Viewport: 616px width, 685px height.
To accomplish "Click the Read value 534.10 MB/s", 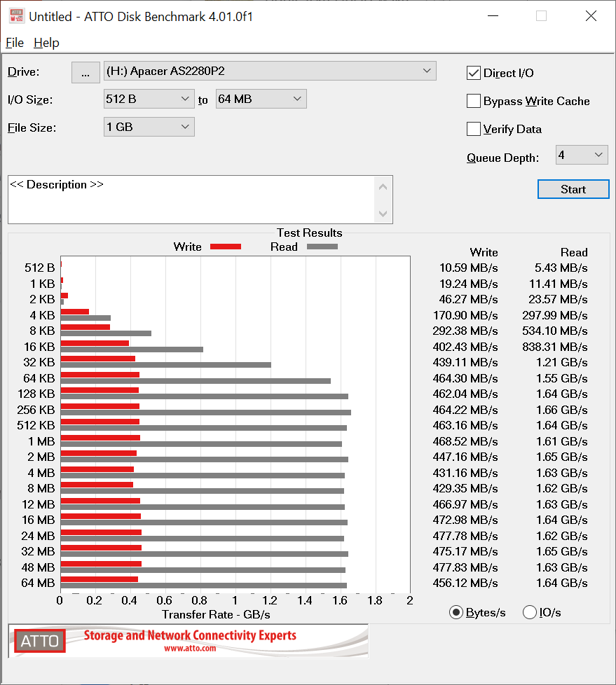I will 555,331.
